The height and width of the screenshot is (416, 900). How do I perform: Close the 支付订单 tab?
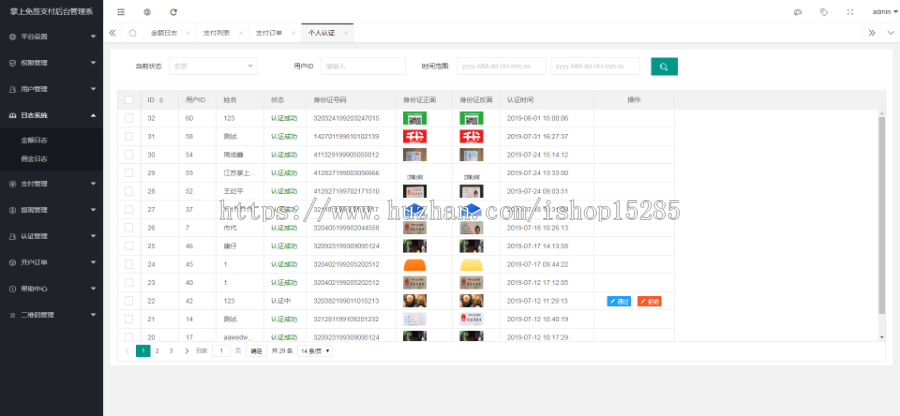(293, 33)
